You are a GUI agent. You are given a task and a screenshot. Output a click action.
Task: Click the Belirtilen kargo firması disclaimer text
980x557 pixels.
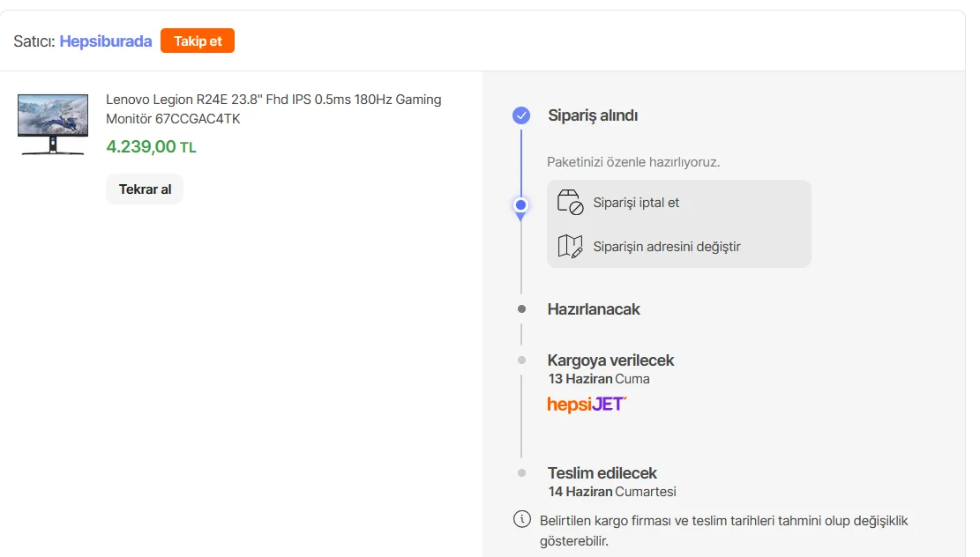[723, 531]
